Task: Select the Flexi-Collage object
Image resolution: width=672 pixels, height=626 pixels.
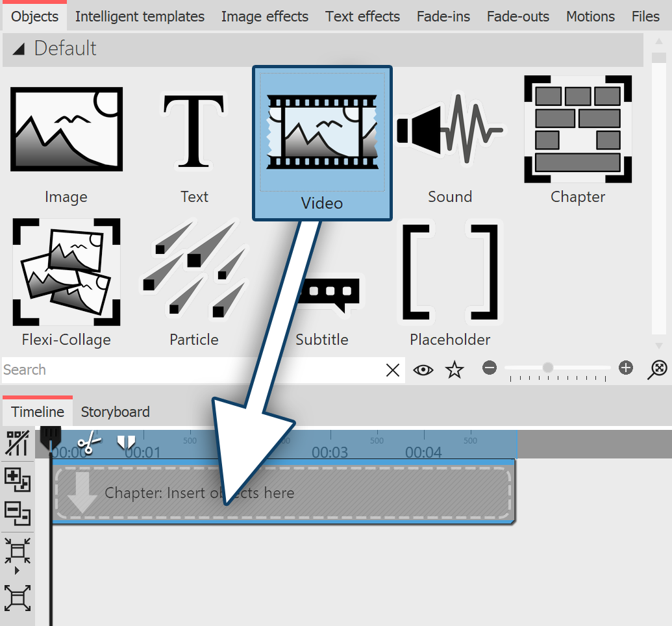Action: (x=66, y=273)
